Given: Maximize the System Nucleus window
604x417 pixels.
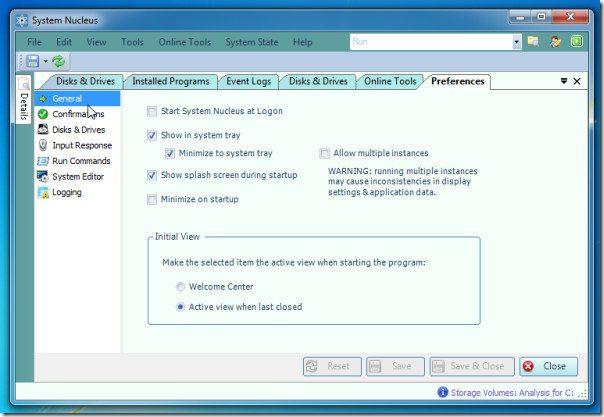Looking at the screenshot, I should (541, 17).
